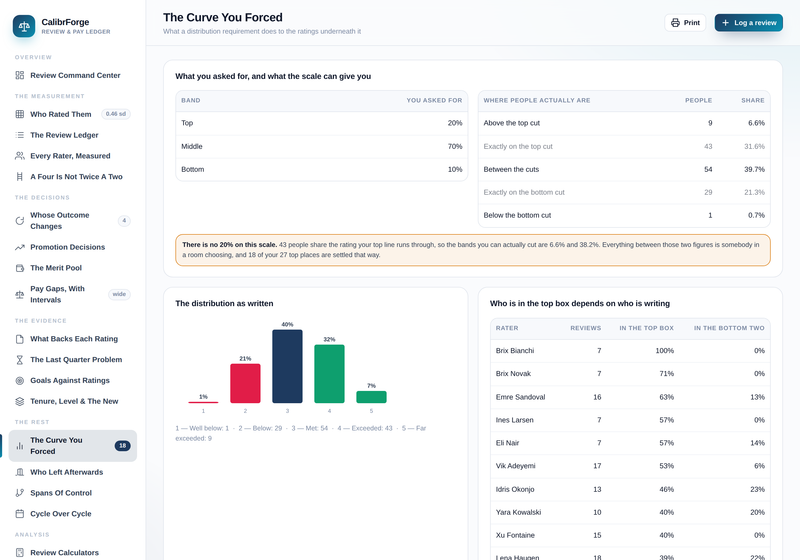800x560 pixels.
Task: Click the RATER column header
Action: tap(507, 328)
